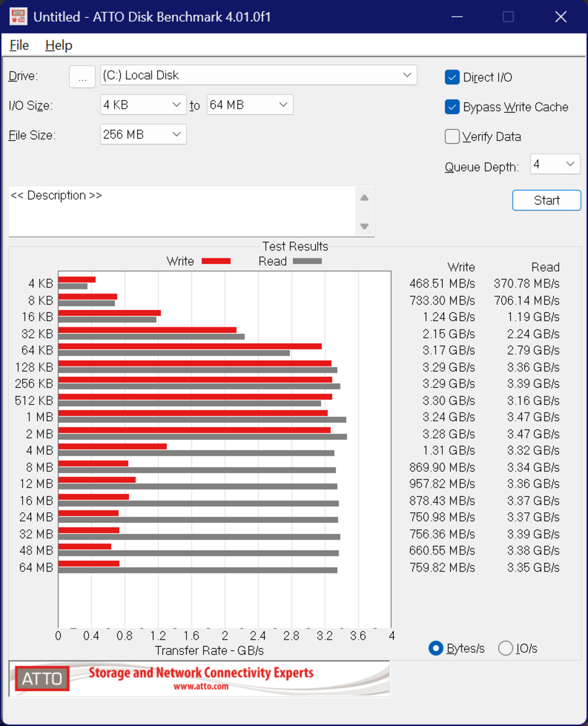Click the 1.31 GB/s write value
Image resolution: width=588 pixels, height=726 pixels.
[449, 450]
